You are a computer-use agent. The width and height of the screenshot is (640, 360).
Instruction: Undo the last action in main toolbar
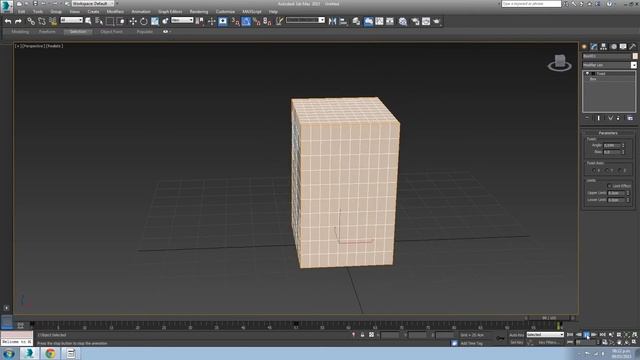pos(8,21)
